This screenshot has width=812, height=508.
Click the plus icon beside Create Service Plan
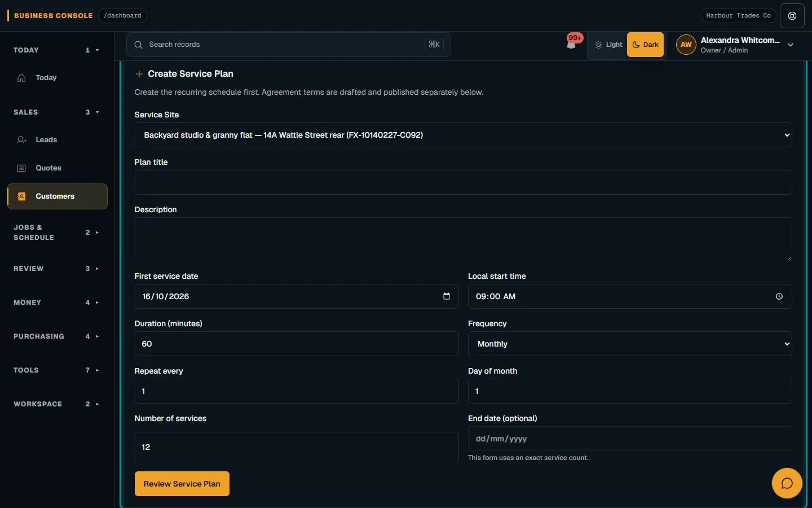139,74
